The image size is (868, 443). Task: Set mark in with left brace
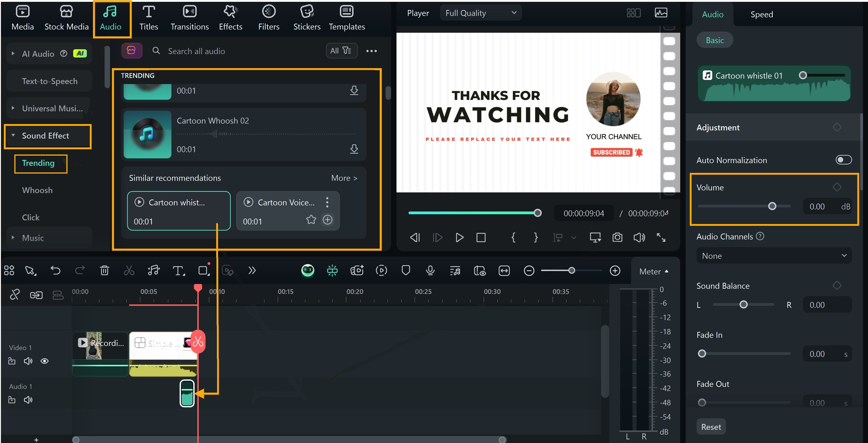tap(513, 238)
